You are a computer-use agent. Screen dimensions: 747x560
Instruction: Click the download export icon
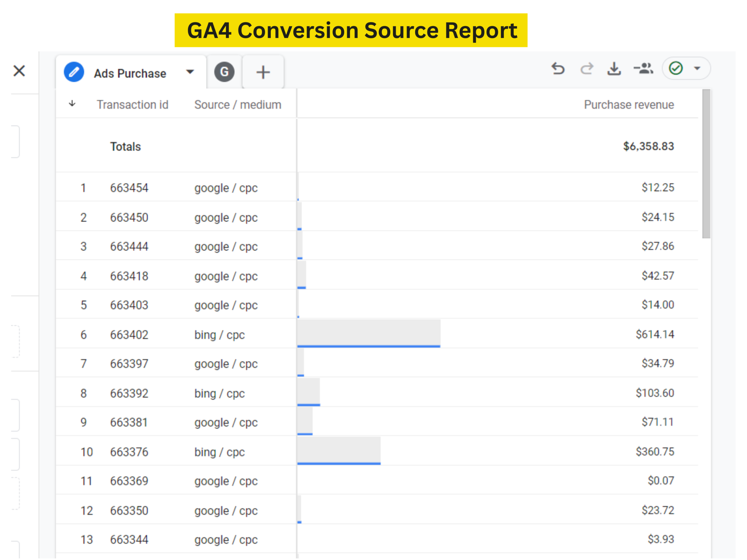pos(614,69)
